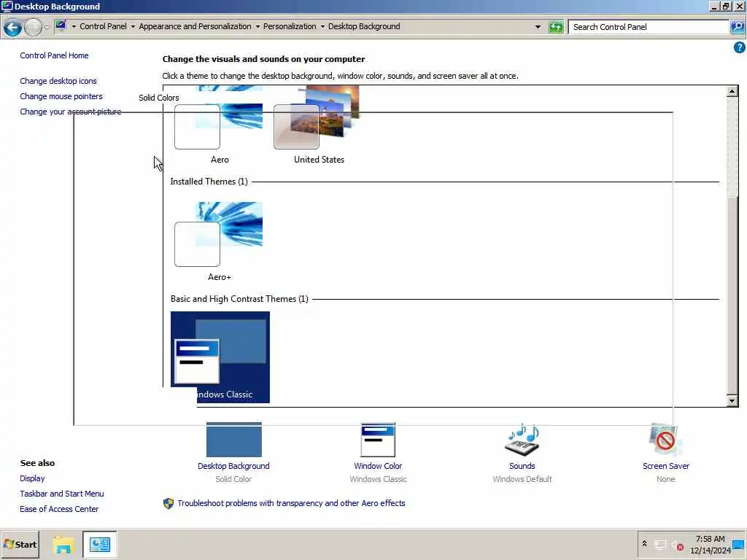The width and height of the screenshot is (747, 560).
Task: Open Change mouse pointers link
Action: coord(61,96)
